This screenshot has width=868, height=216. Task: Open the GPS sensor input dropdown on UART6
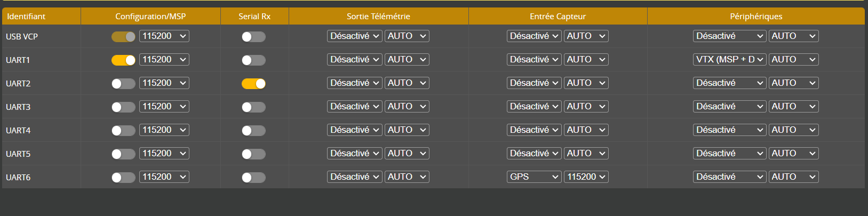point(533,177)
